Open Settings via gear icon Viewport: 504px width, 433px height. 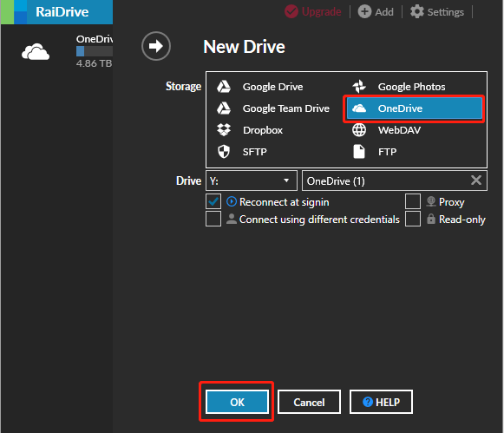[417, 11]
